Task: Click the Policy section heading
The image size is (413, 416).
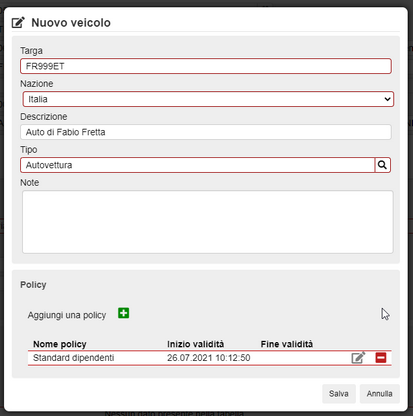Action: [x=33, y=285]
